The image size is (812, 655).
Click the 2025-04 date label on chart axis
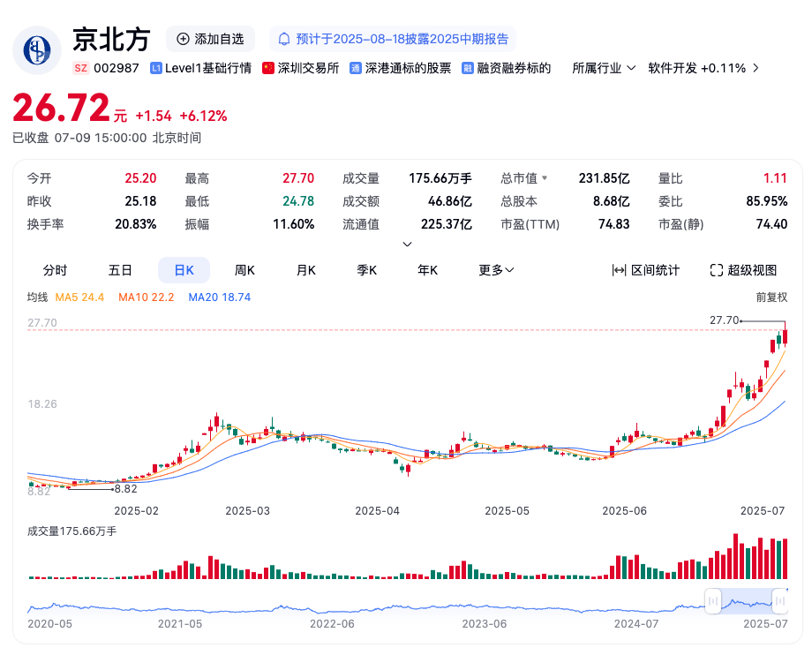point(377,510)
